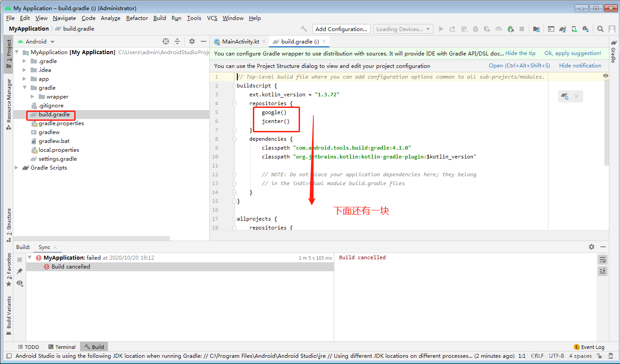Click the 'Hide the tip' link

(520, 53)
